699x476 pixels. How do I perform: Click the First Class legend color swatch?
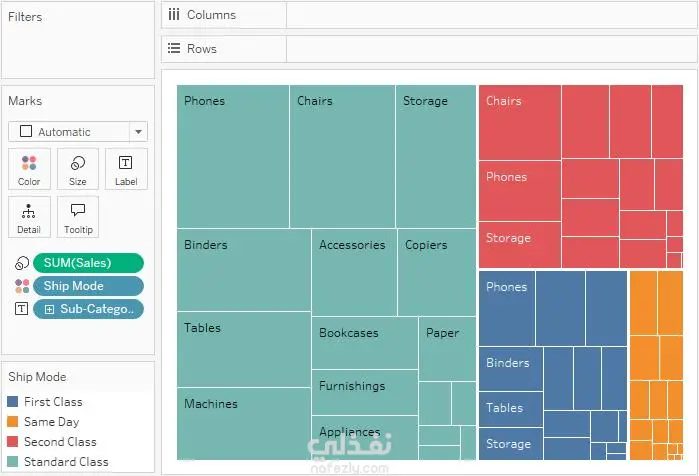(x=13, y=402)
